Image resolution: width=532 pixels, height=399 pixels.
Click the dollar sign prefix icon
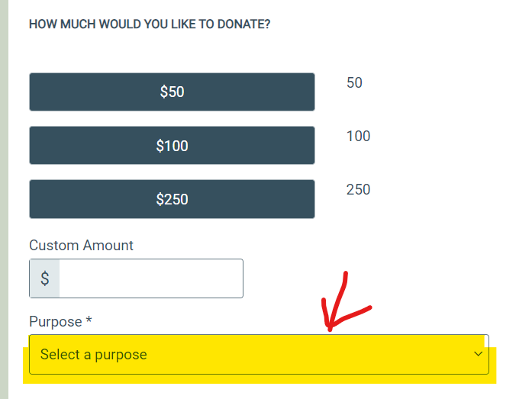tap(45, 278)
